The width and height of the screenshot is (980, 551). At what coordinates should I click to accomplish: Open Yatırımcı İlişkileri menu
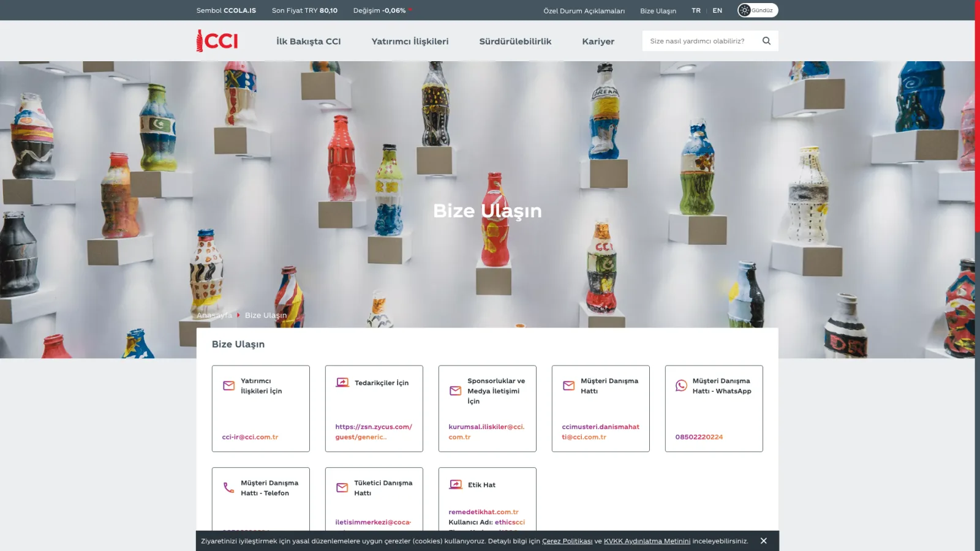pos(410,42)
